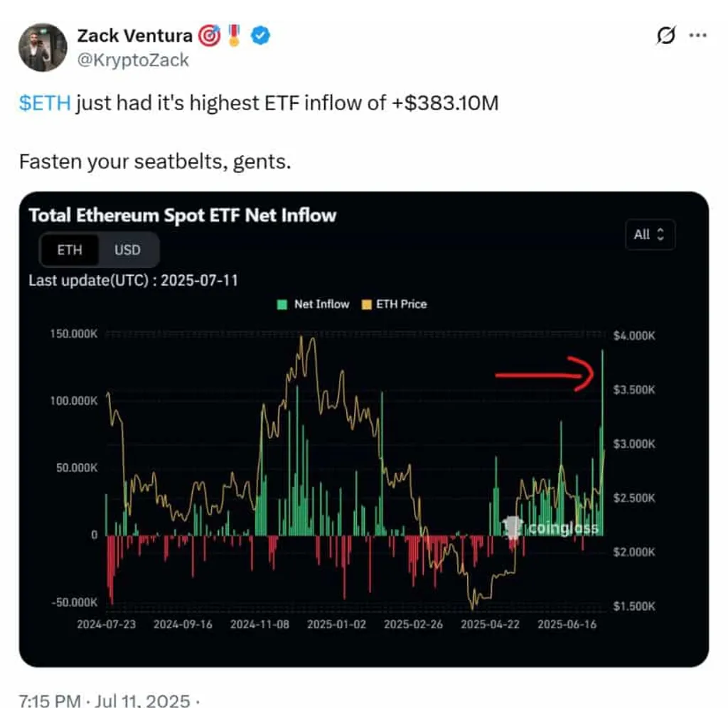Click the tall green bar at red arrow
Viewport: 728px width, 728px height.
pos(603,442)
